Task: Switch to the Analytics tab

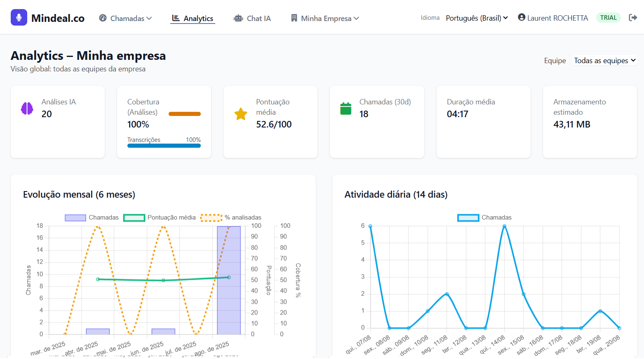Action: [193, 18]
